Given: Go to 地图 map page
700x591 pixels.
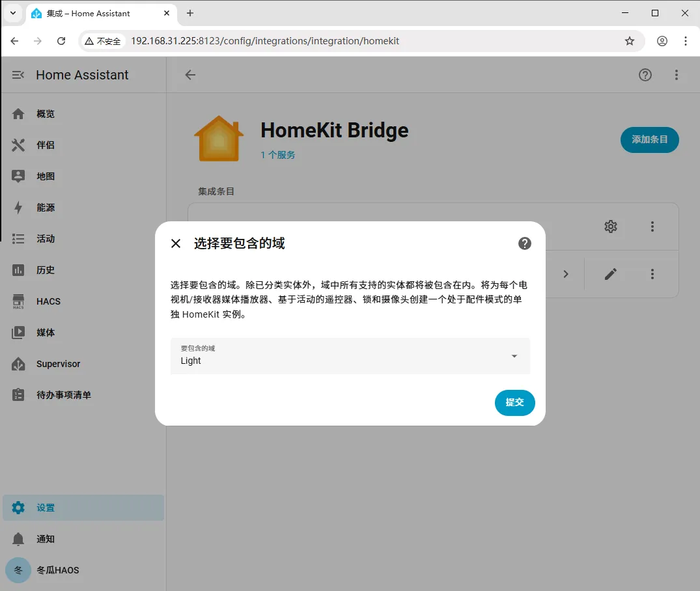Looking at the screenshot, I should tap(83, 176).
